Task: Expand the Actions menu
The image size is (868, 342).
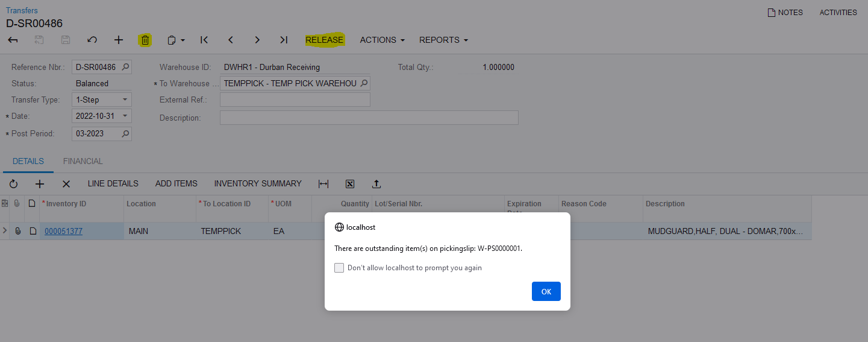Action: (x=382, y=40)
